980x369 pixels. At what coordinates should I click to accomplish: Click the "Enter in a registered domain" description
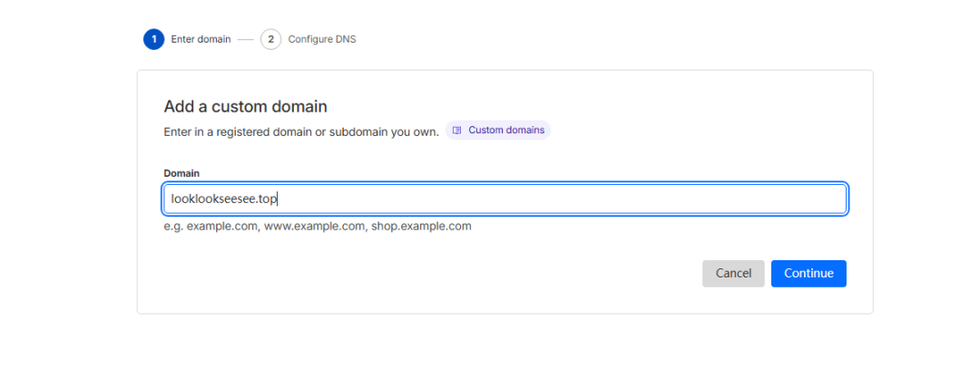[x=301, y=131]
